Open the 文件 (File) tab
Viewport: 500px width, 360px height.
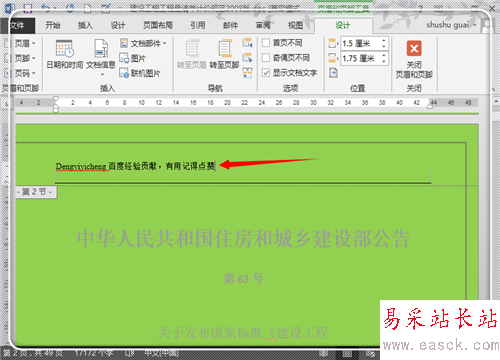(18, 25)
